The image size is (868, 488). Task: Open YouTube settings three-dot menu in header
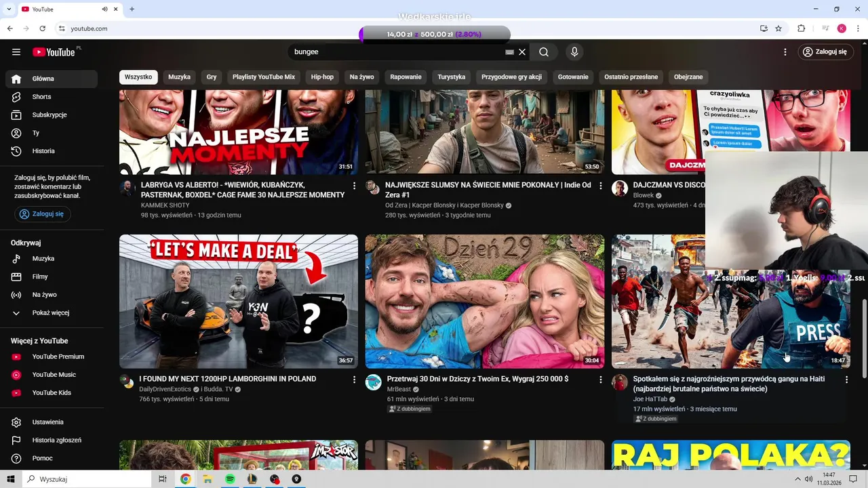785,52
